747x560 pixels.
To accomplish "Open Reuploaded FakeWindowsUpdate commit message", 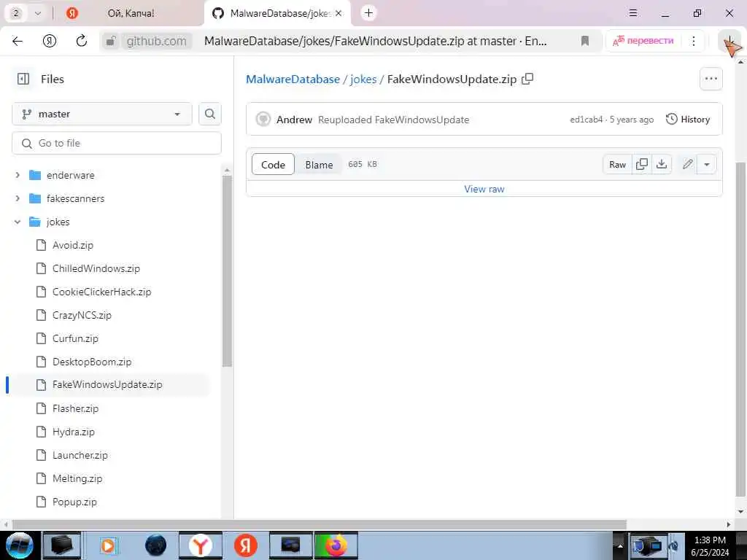I will coord(393,120).
